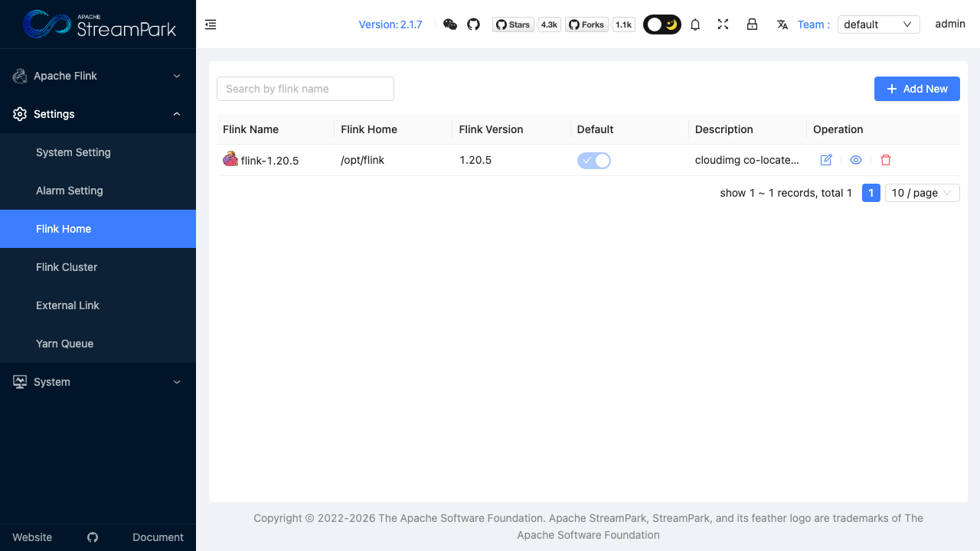
Task: Open language translation menu
Action: tap(782, 24)
